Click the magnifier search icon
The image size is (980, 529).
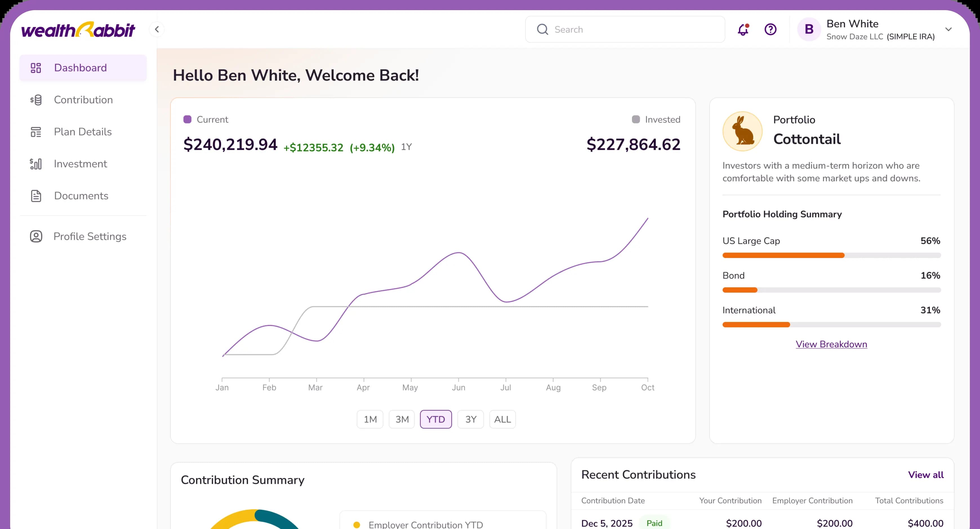542,29
